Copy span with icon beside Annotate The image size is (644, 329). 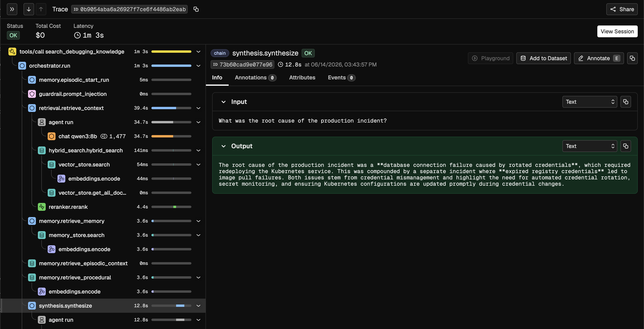(x=632, y=58)
